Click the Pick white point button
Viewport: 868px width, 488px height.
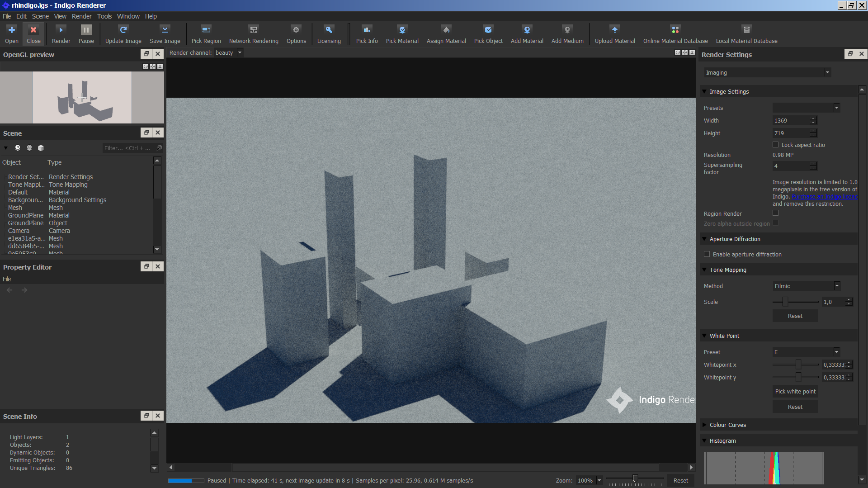click(x=795, y=391)
